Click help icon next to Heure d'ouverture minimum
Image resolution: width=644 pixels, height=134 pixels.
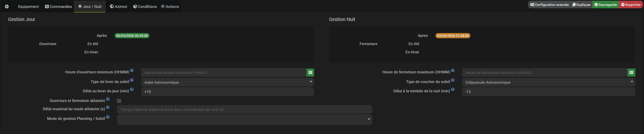(x=132, y=71)
